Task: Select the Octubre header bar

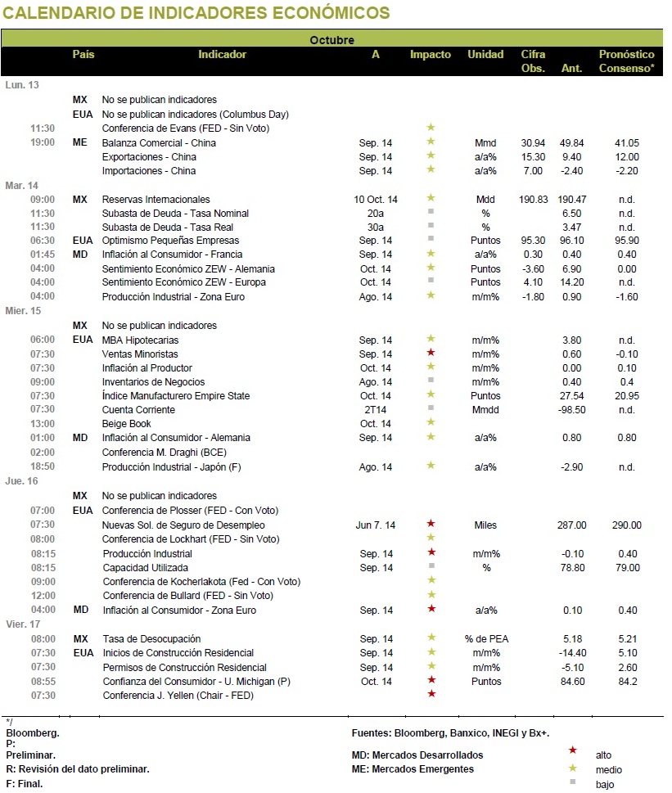Action: pyautogui.click(x=331, y=39)
